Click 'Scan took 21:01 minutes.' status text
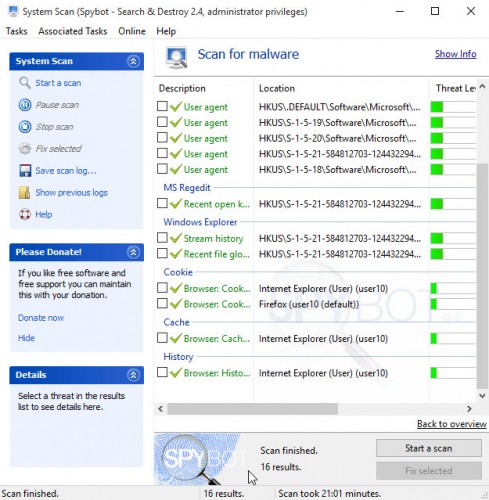The width and height of the screenshot is (489, 500). (x=329, y=493)
